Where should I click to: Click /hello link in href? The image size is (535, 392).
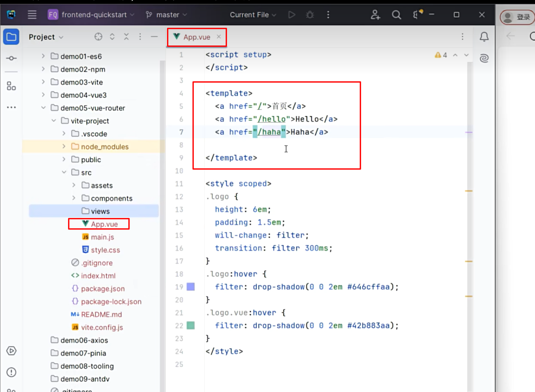(x=272, y=119)
